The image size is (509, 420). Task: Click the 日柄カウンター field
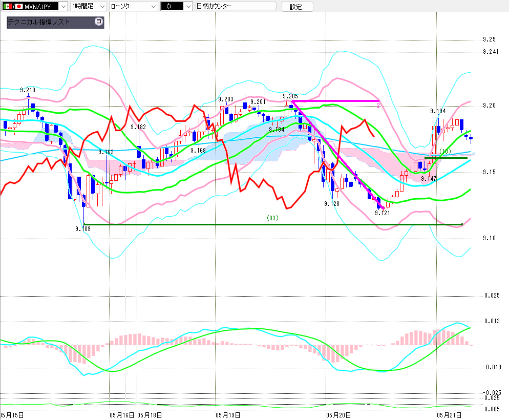tap(236, 6)
